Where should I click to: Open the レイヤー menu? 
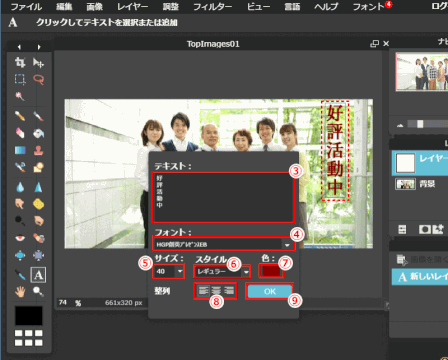click(132, 6)
